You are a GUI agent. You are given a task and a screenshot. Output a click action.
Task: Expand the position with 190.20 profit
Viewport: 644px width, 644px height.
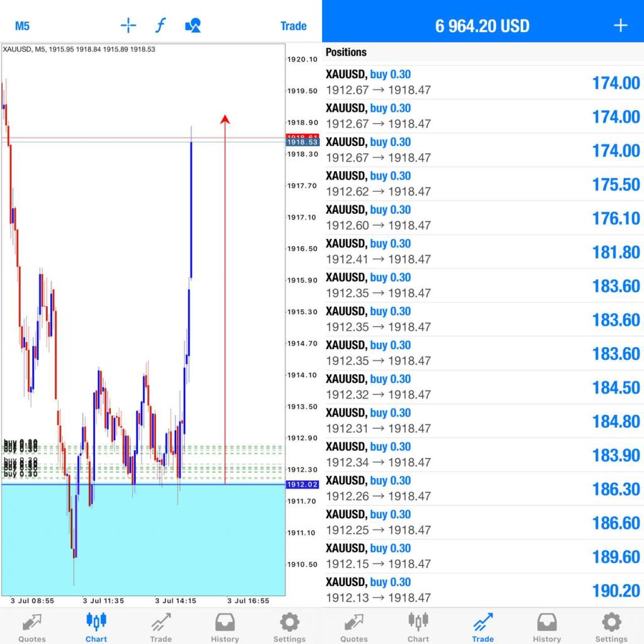482,590
